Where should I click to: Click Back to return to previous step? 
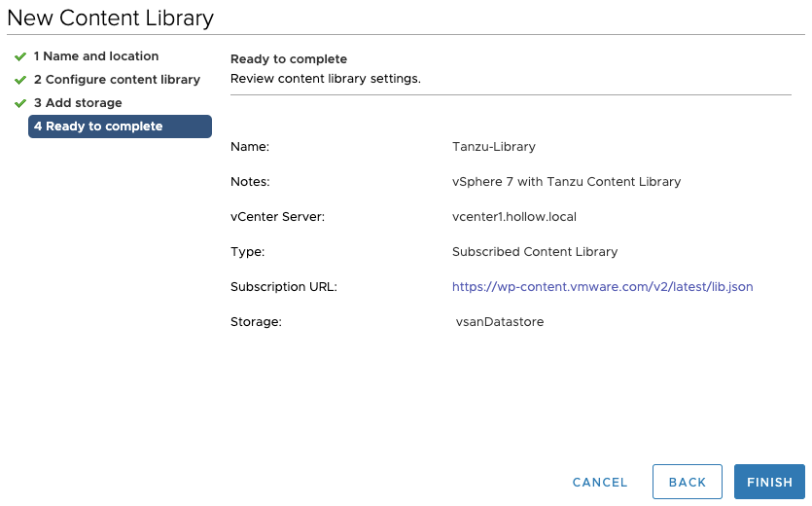[x=687, y=482]
